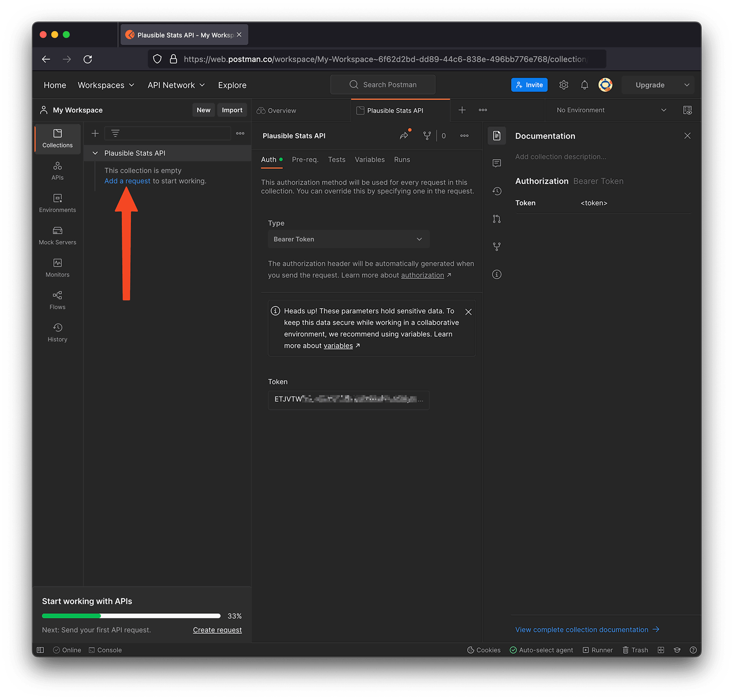Screen dimensions: 734x700
Task: Expand the Bearer Token type dropdown
Action: [348, 239]
